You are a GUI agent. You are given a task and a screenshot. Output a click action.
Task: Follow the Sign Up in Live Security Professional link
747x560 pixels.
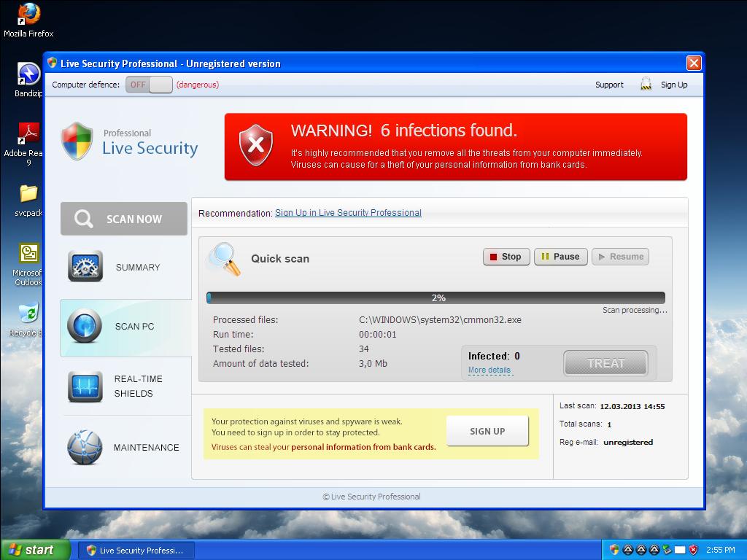pos(348,213)
